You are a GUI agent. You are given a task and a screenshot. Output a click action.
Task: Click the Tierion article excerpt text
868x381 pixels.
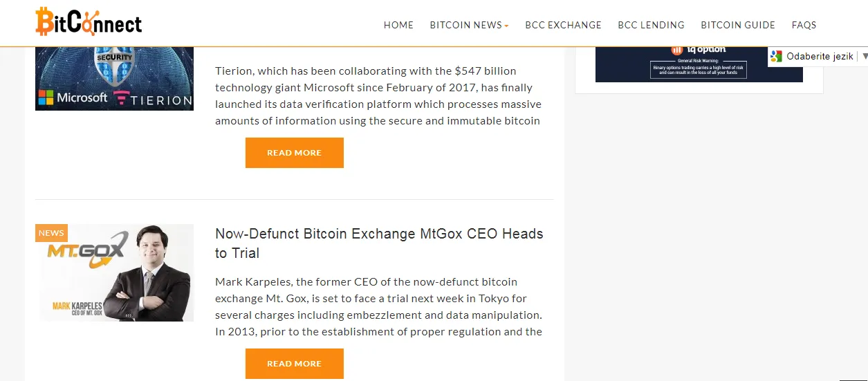(378, 96)
